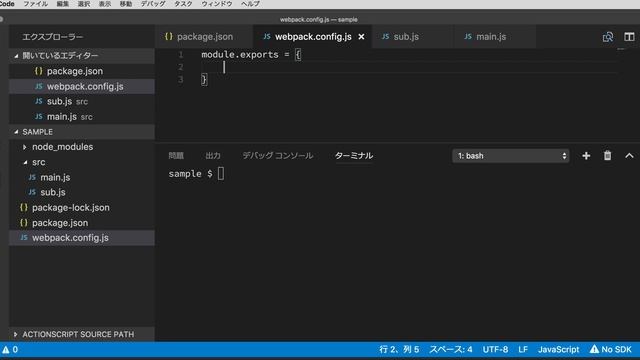Open the デバッグ menu

(153, 4)
